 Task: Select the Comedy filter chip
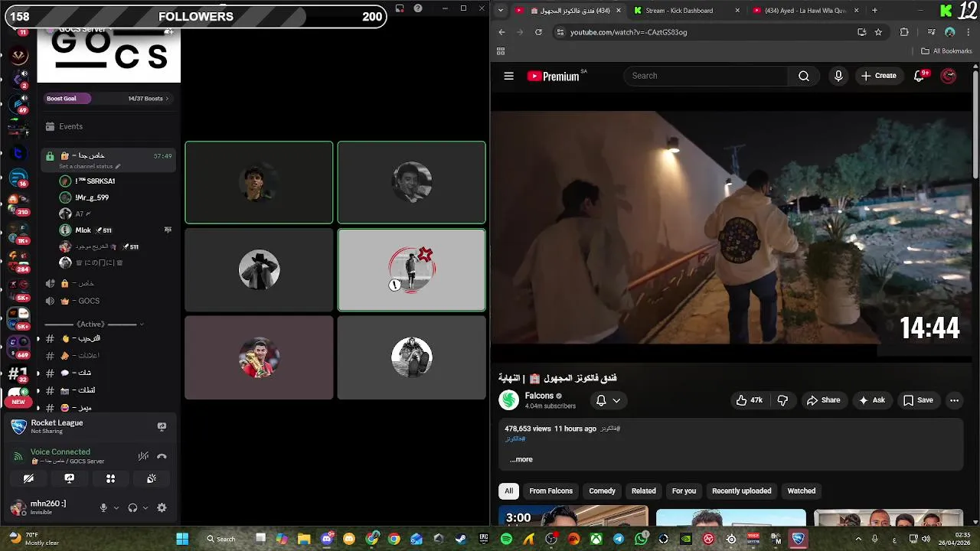pos(602,491)
